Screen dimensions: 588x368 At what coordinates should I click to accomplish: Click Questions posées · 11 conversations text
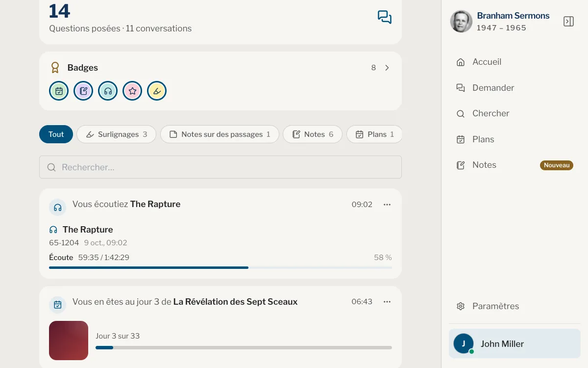click(x=121, y=28)
